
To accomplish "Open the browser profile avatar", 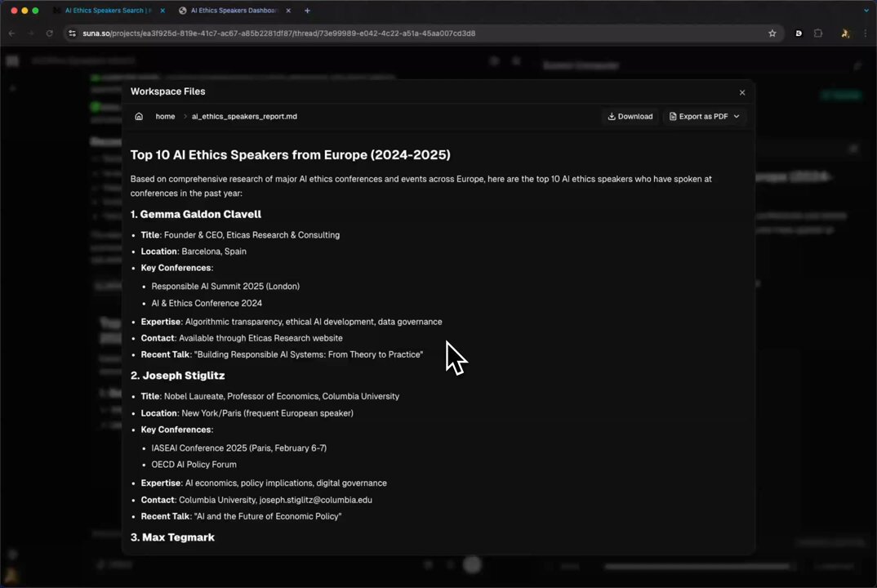I will pyautogui.click(x=845, y=33).
